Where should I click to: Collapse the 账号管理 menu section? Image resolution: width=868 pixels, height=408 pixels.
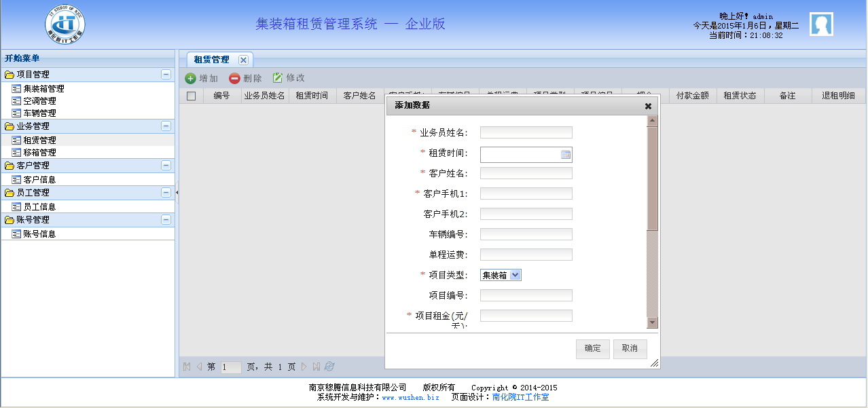[166, 220]
